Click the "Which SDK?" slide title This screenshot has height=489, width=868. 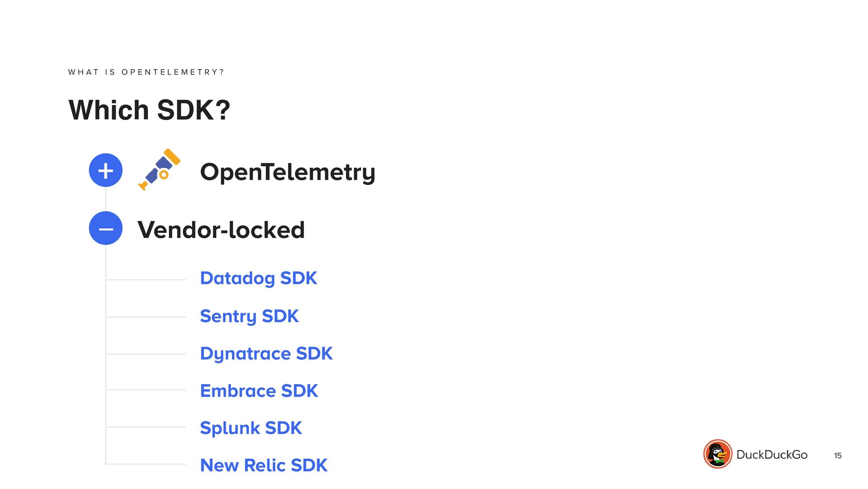[x=149, y=110]
